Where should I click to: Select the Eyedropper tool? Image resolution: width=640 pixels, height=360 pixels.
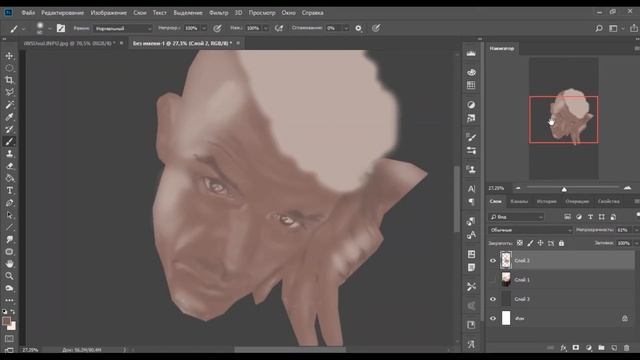pyautogui.click(x=9, y=117)
